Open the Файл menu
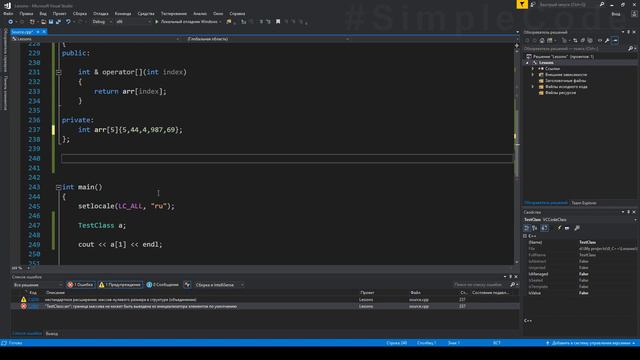Image resolution: width=640 pixels, height=360 pixels. point(8,13)
